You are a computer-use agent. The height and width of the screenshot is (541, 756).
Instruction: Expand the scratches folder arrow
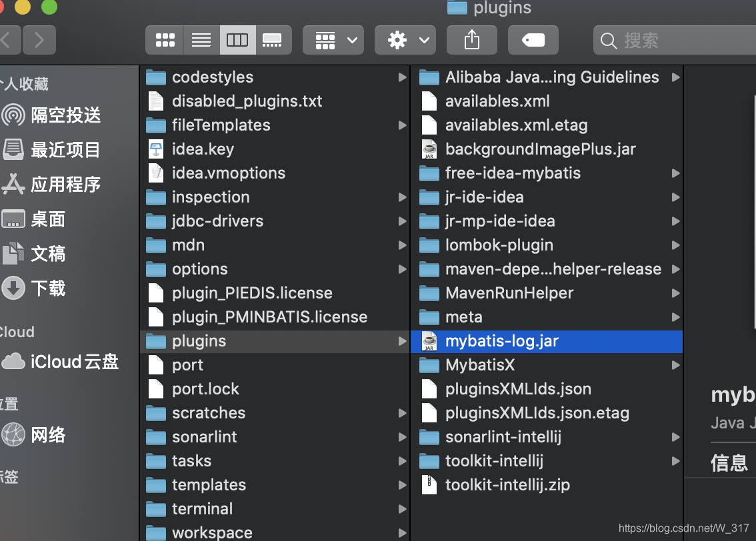point(402,413)
